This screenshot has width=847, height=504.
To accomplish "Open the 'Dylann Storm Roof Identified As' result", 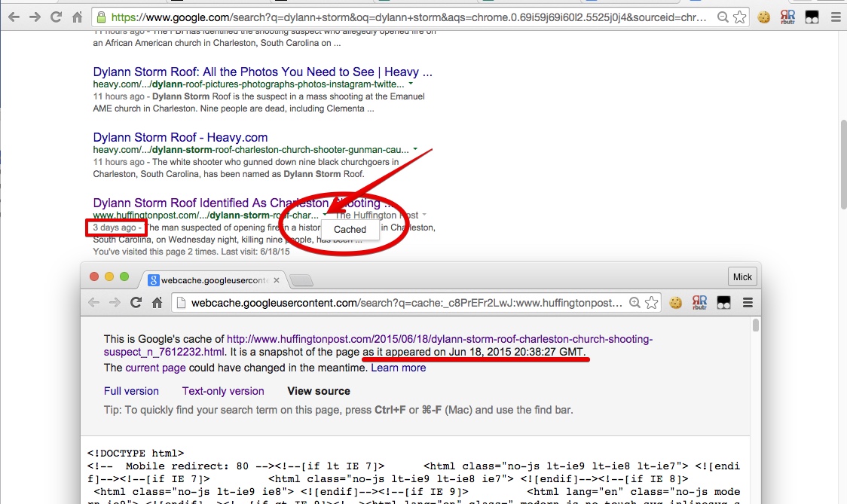I will point(243,203).
